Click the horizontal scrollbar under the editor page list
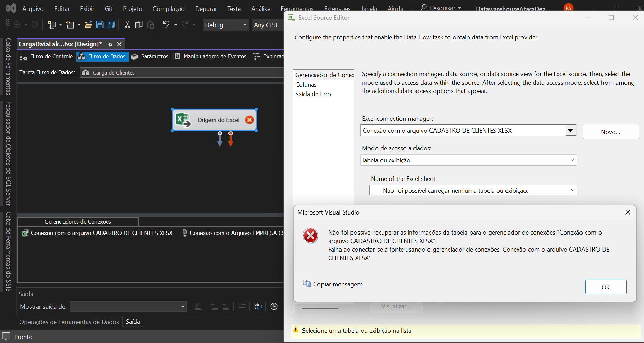The width and height of the screenshot is (644, 343). point(320,308)
